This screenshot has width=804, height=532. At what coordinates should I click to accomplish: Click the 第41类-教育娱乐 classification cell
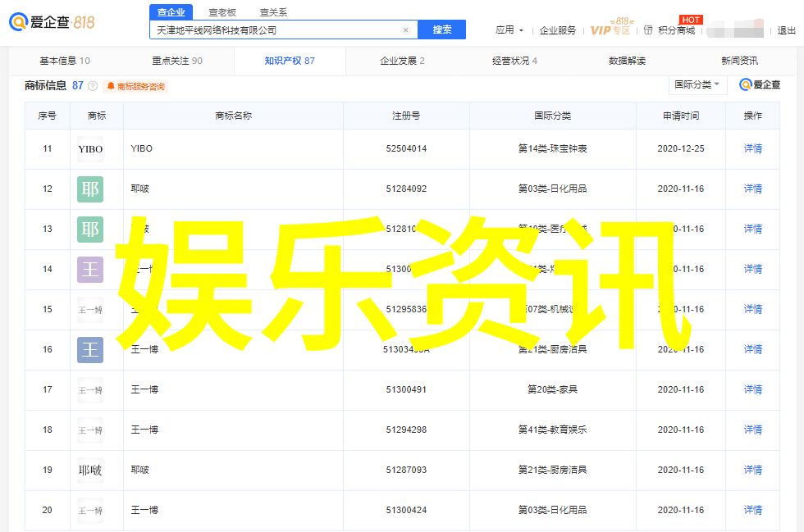click(552, 430)
